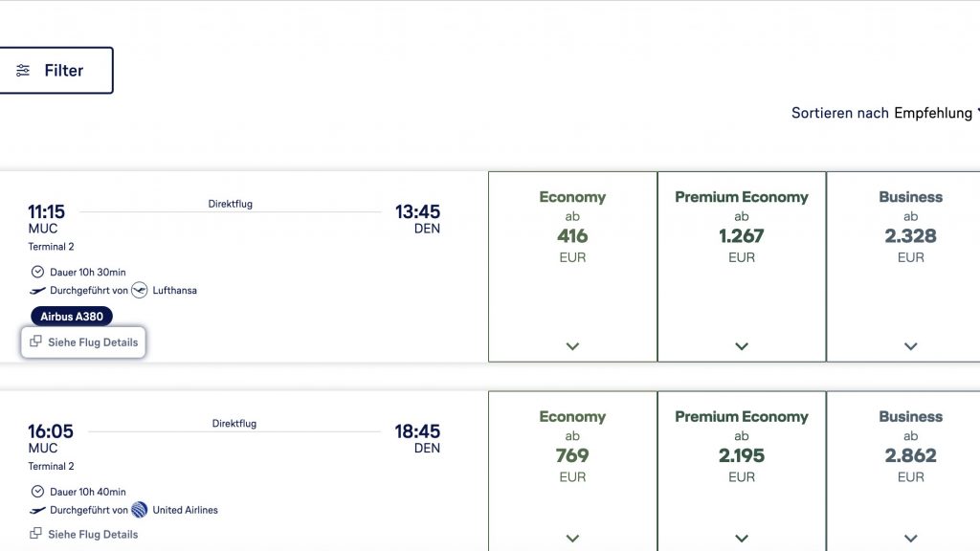Click the copy icon on the 16:05 flight's details
980x551 pixels.
(35, 534)
